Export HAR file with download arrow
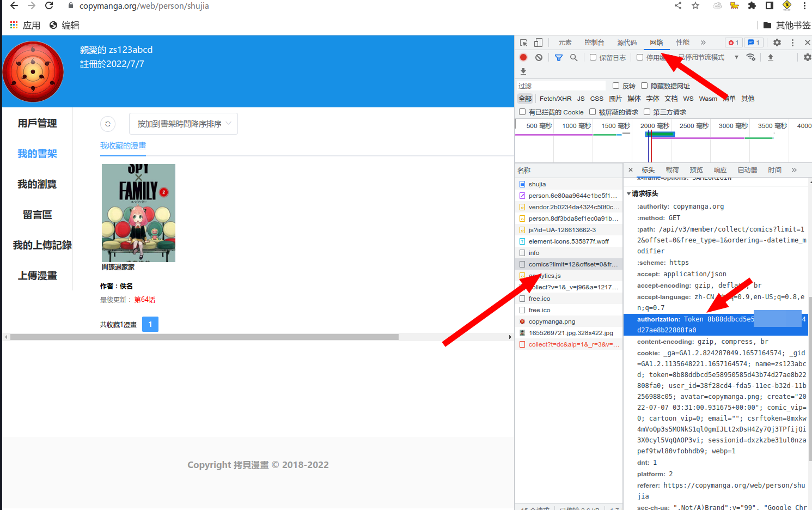 point(523,71)
